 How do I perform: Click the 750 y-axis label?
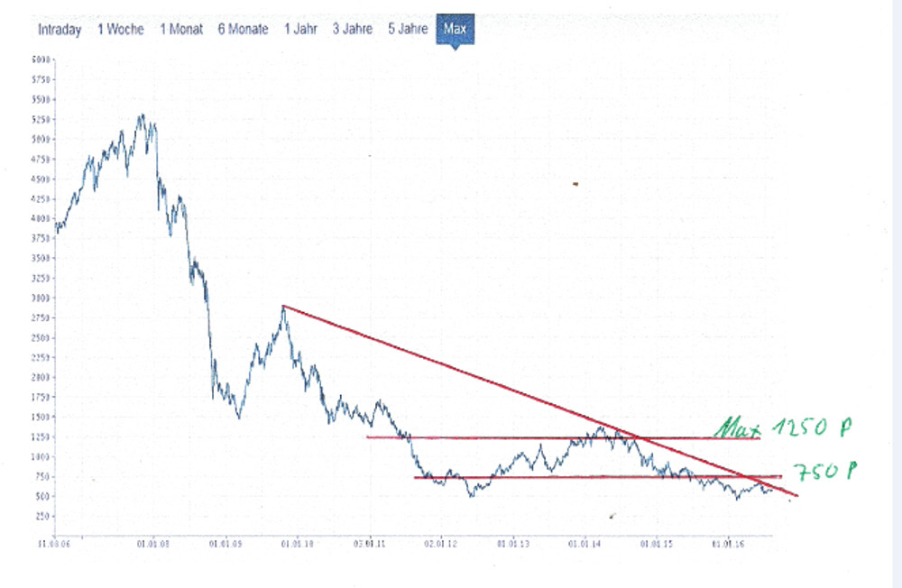(42, 476)
